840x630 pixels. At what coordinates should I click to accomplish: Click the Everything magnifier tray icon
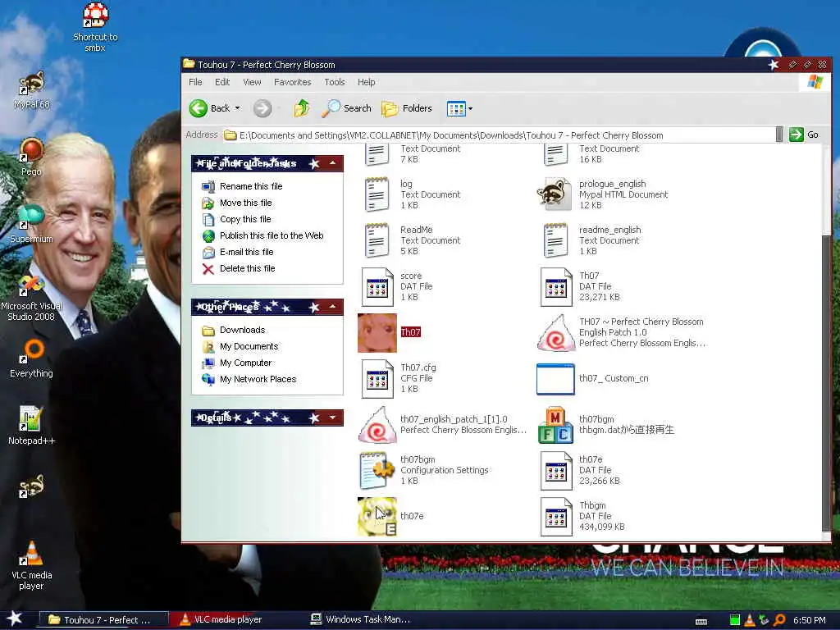tap(779, 620)
